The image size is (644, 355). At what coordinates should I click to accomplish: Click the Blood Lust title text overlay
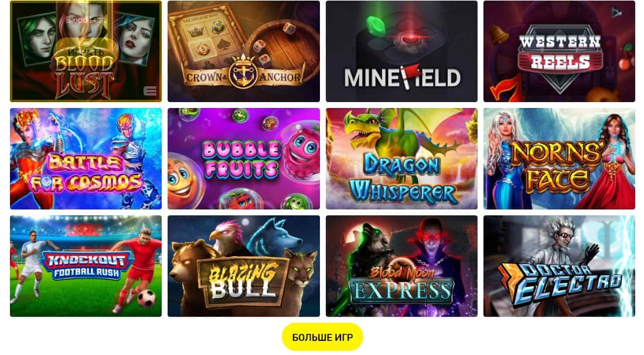pyautogui.click(x=86, y=19)
